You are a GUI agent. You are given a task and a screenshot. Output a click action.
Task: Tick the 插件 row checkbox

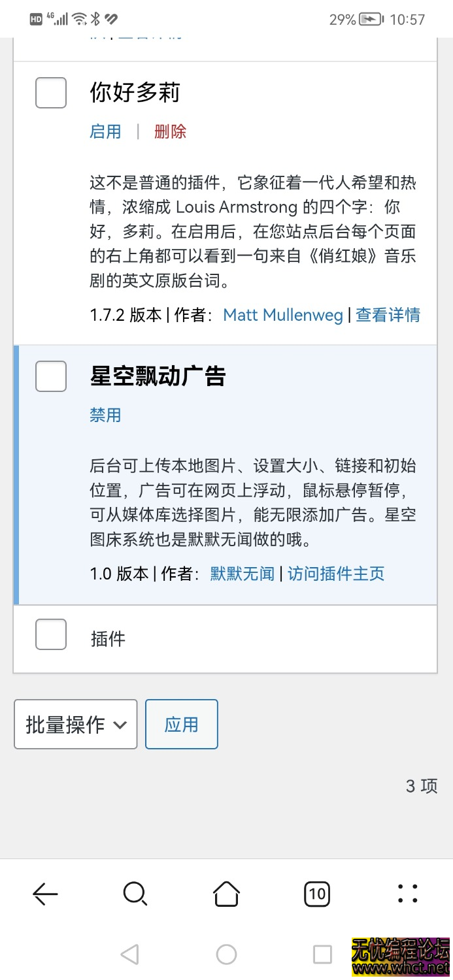pos(50,634)
